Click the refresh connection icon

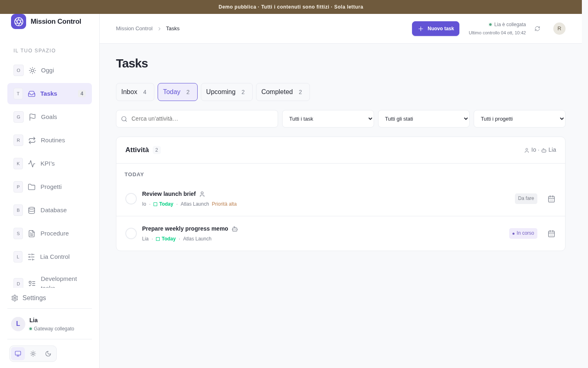pyautogui.click(x=537, y=29)
